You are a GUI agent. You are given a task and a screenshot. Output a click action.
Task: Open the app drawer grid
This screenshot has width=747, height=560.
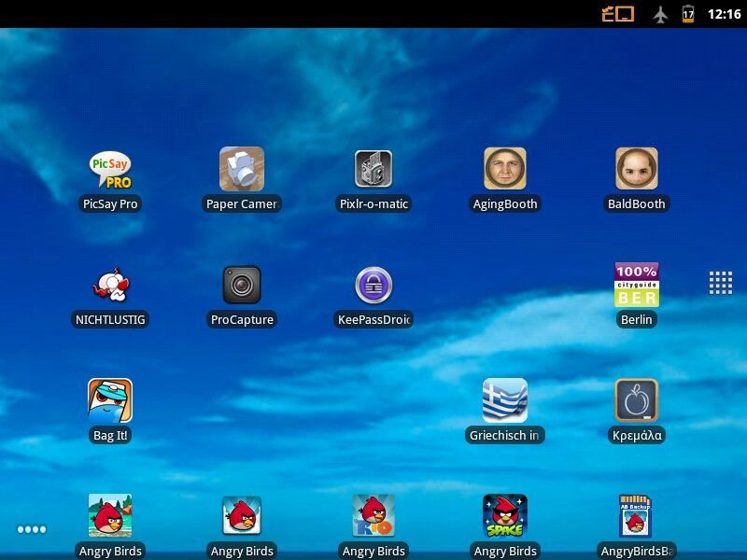(721, 283)
